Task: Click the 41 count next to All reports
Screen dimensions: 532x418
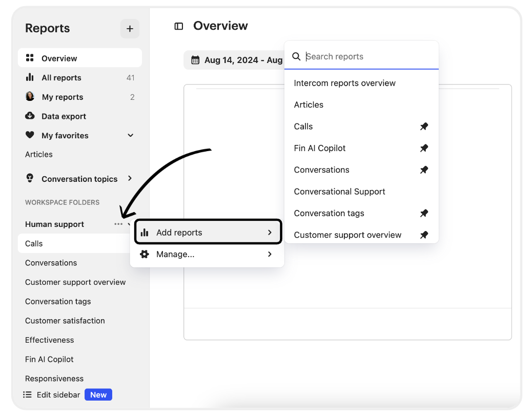Action: (x=131, y=78)
